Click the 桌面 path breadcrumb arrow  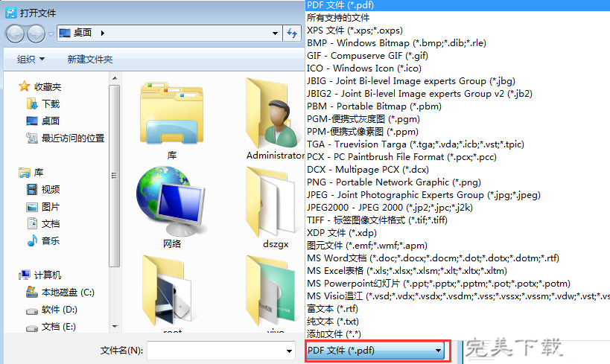(102, 33)
